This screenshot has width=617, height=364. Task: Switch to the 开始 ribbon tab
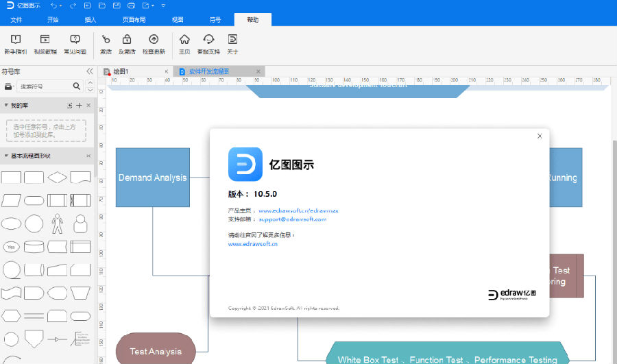pos(53,20)
